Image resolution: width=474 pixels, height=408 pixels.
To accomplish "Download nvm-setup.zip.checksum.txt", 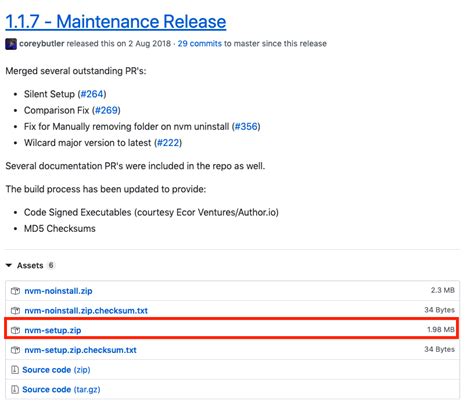I will tap(80, 350).
